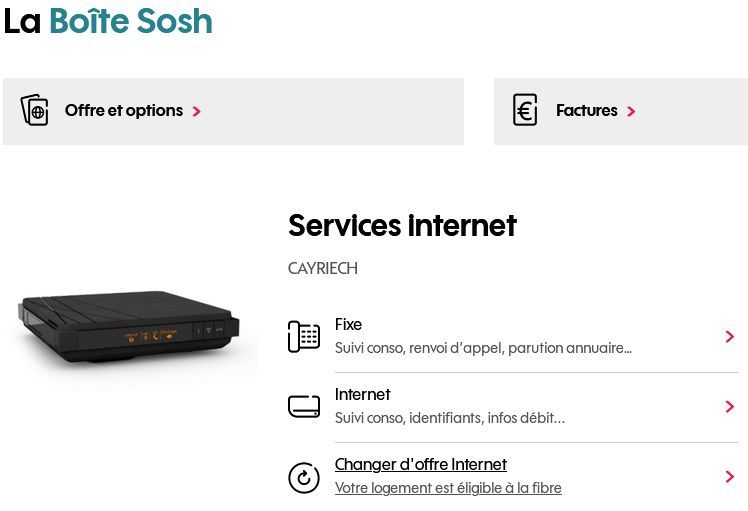Click the red chevron next to Offre et options
Viewport: 748px width, 511px height.
click(197, 111)
